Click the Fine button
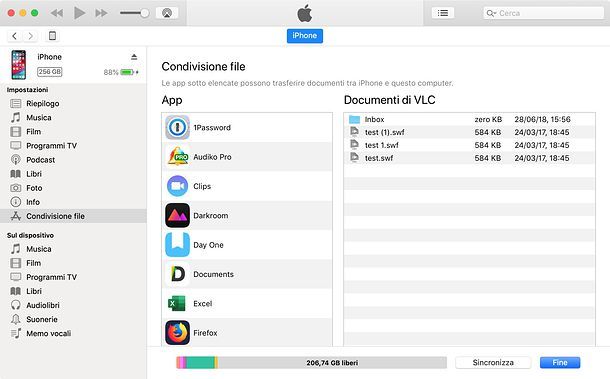This screenshot has width=610, height=379. [560, 362]
